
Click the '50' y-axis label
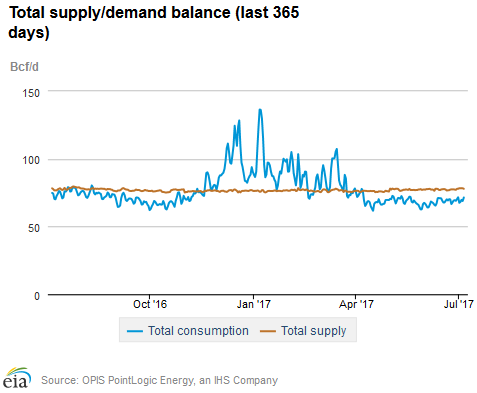34,228
